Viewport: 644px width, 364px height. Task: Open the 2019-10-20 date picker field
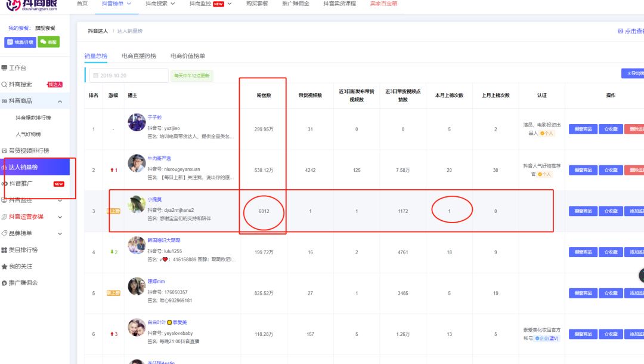[129, 76]
